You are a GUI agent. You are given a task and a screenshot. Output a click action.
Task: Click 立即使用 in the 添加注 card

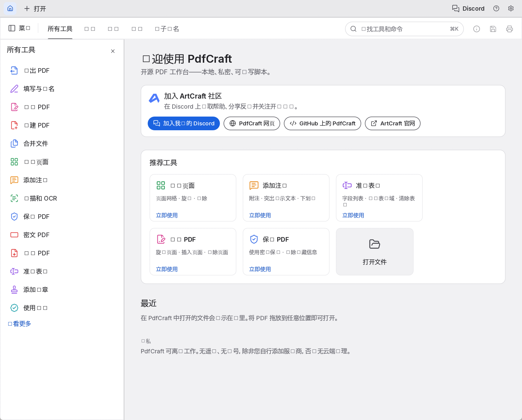pos(260,215)
